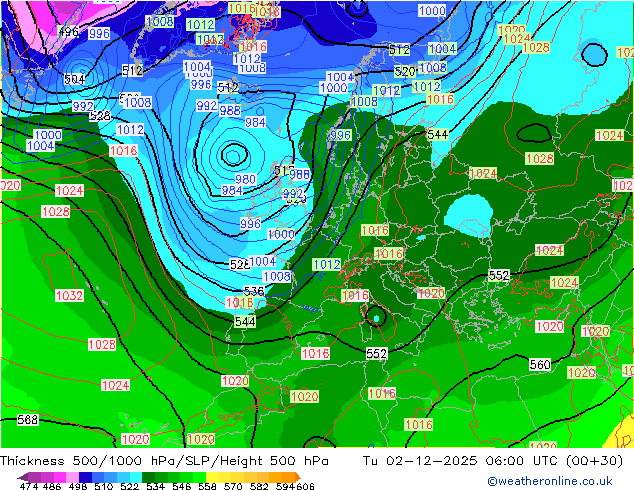Click the 560 height contour label
This screenshot has height=490, width=634.
pyautogui.click(x=540, y=365)
